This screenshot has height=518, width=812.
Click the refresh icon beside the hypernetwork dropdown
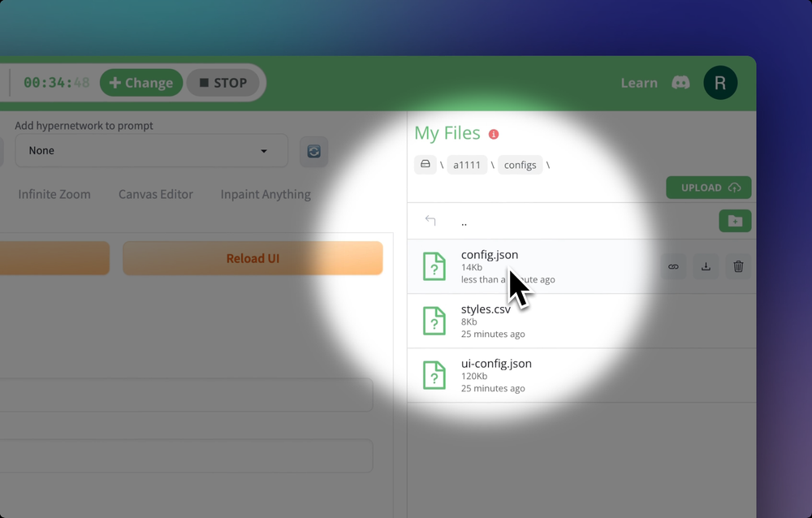tap(313, 151)
